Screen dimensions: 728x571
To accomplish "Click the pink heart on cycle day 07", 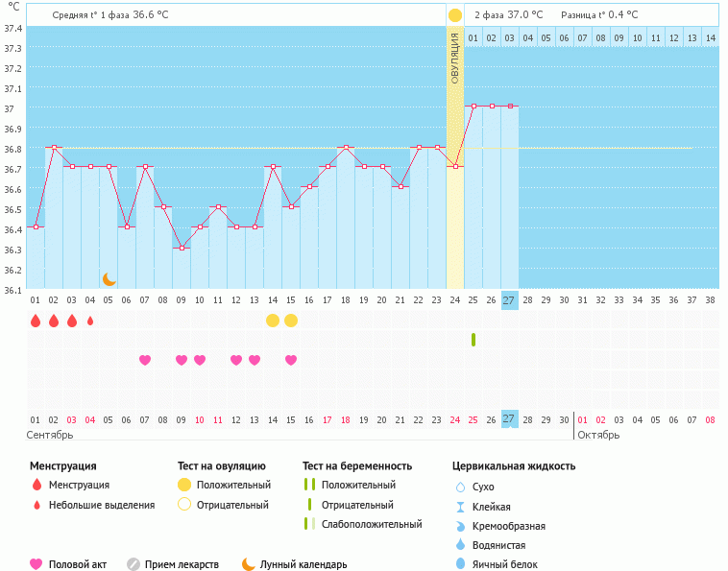I will 145,360.
